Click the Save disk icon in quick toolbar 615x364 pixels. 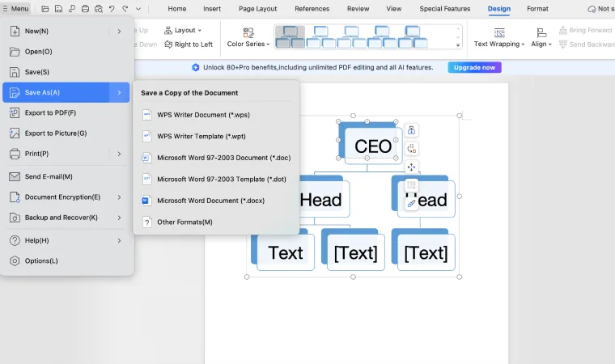point(58,9)
